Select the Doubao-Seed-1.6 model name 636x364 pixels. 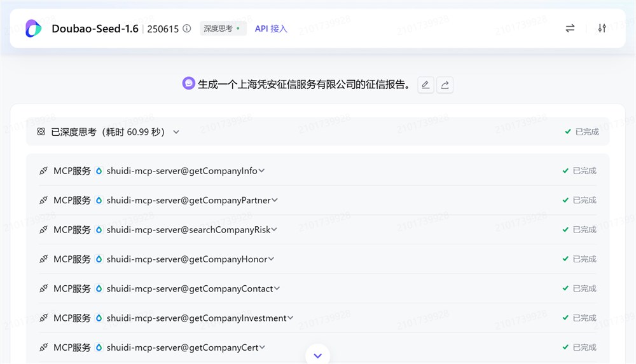tap(95, 29)
